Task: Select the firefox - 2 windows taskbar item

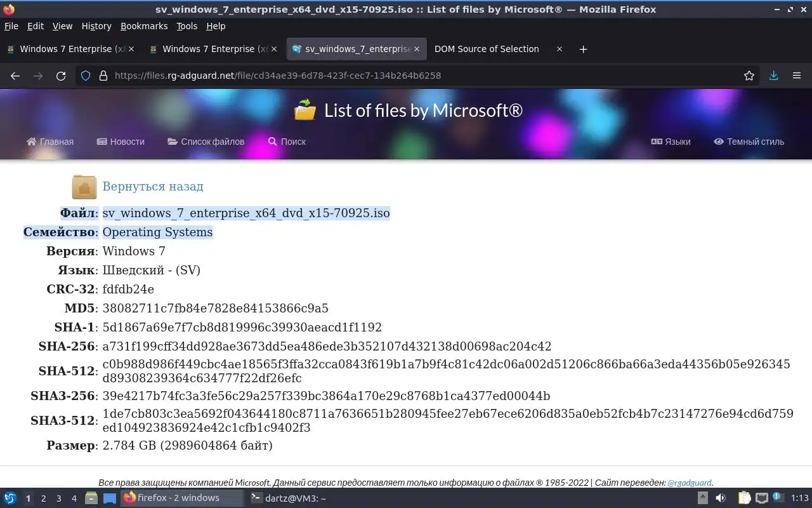Action: pyautogui.click(x=183, y=498)
